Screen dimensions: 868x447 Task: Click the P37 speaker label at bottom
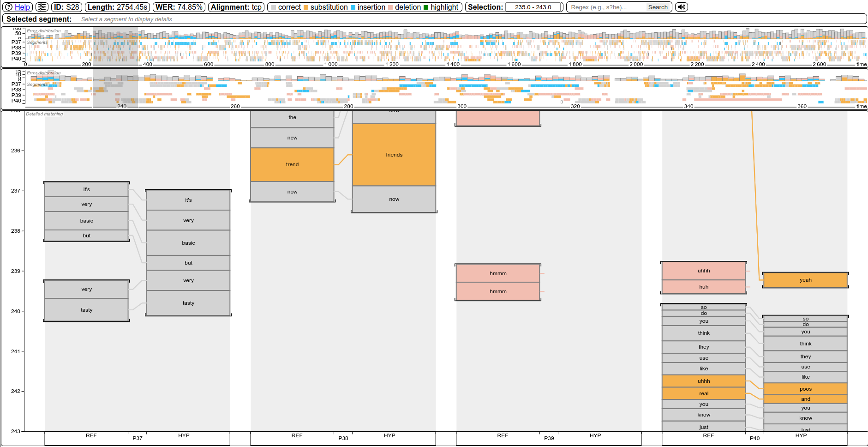(138, 438)
